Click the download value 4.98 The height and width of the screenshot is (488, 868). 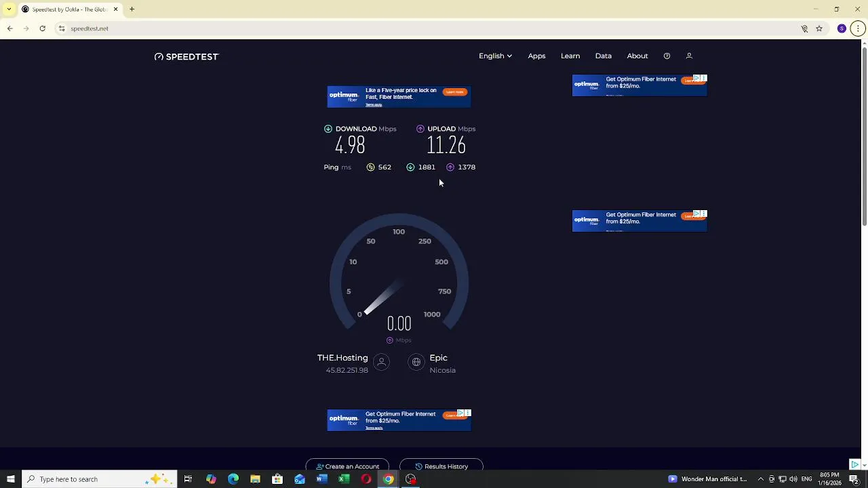[x=350, y=145]
